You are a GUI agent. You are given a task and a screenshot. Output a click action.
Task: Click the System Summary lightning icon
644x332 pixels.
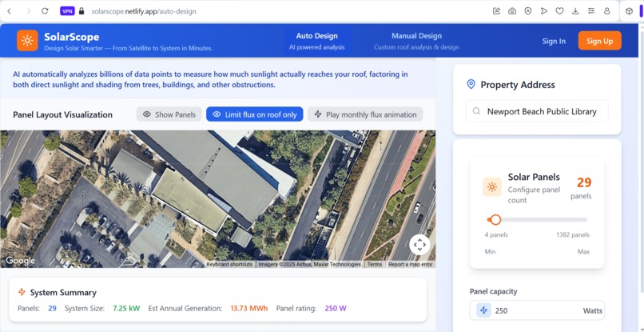tap(22, 292)
